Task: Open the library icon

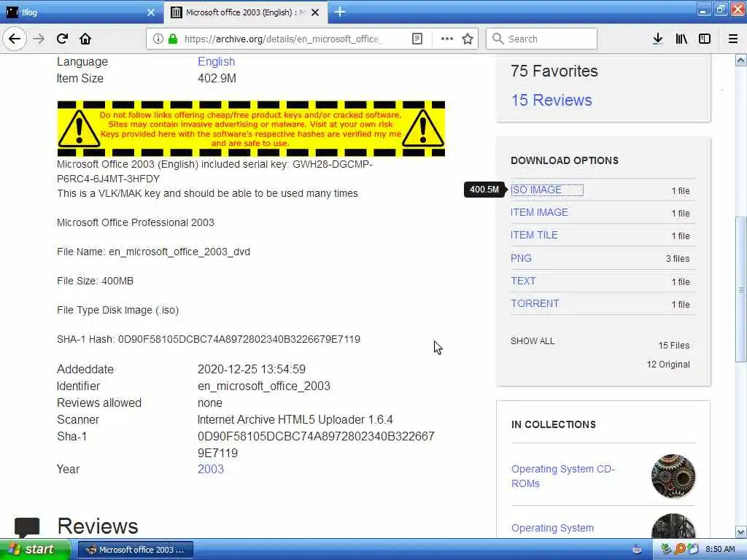Action: pos(681,39)
